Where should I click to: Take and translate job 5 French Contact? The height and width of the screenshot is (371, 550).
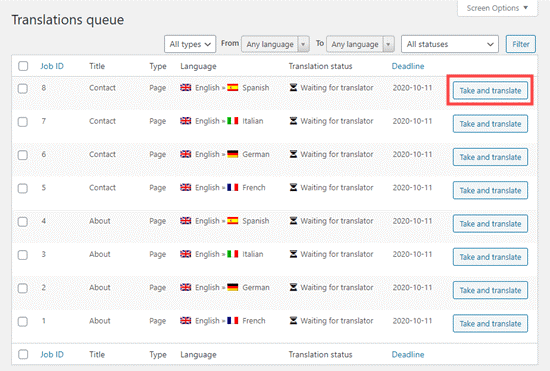click(490, 190)
